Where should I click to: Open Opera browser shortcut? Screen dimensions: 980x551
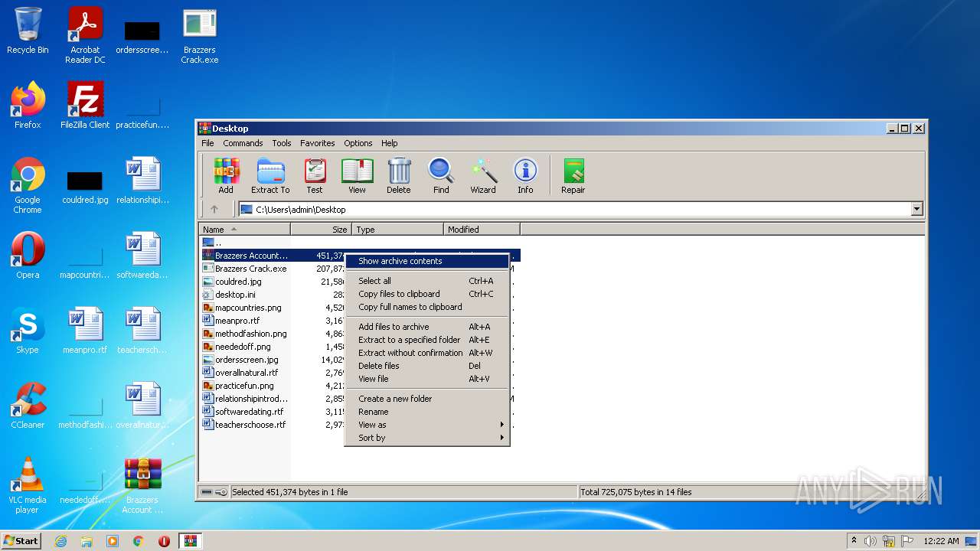(x=28, y=256)
